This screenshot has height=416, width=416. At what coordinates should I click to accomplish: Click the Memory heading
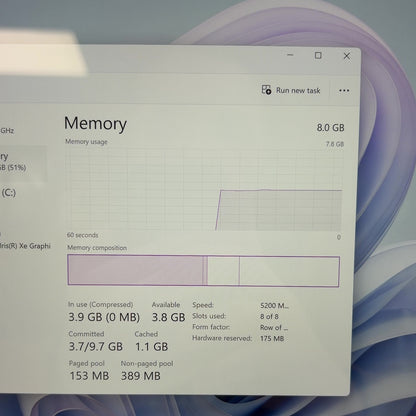pyautogui.click(x=95, y=123)
